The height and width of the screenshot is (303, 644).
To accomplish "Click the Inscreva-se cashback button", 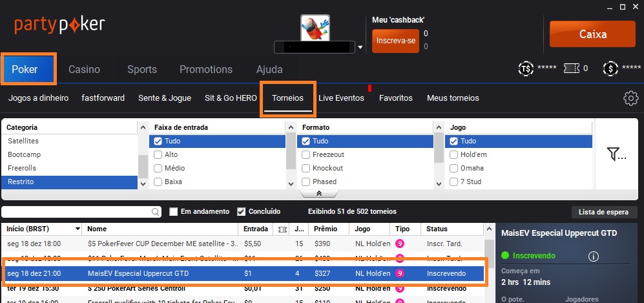I will pyautogui.click(x=395, y=41).
